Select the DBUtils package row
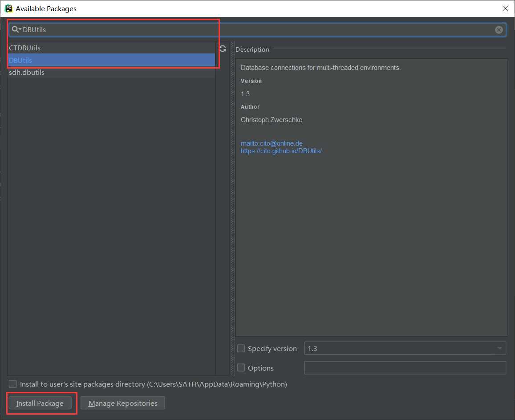515x420 pixels. point(111,60)
